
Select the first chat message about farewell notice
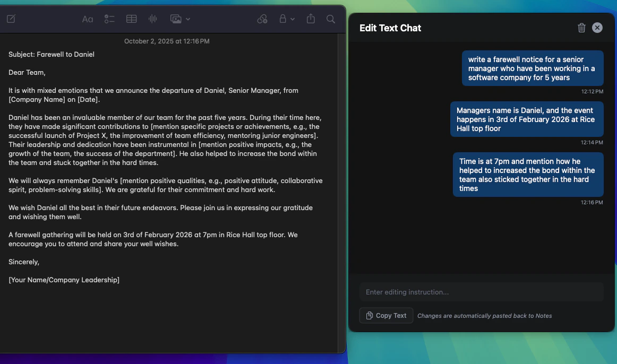point(533,68)
